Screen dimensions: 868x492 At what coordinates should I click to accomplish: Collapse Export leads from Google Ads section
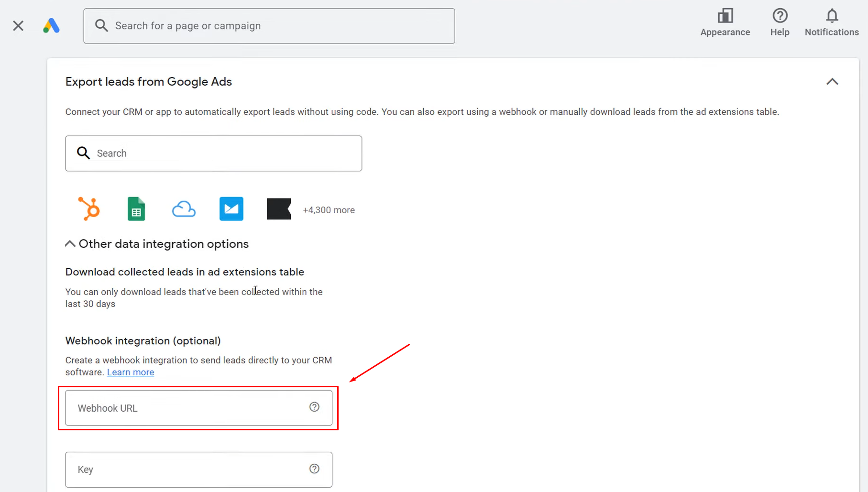point(832,82)
